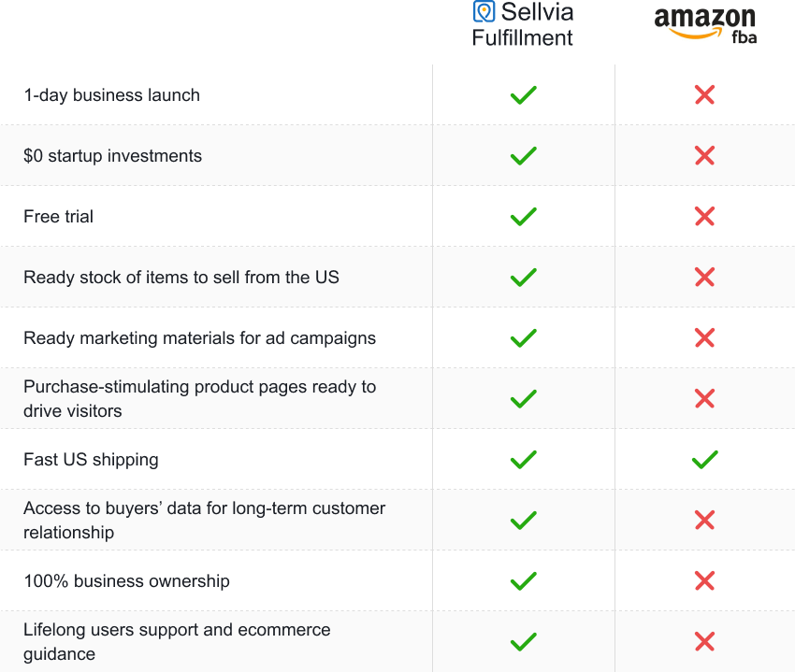Click Amazon red cross for Free trial
This screenshot has width=795, height=672.
pyautogui.click(x=705, y=217)
